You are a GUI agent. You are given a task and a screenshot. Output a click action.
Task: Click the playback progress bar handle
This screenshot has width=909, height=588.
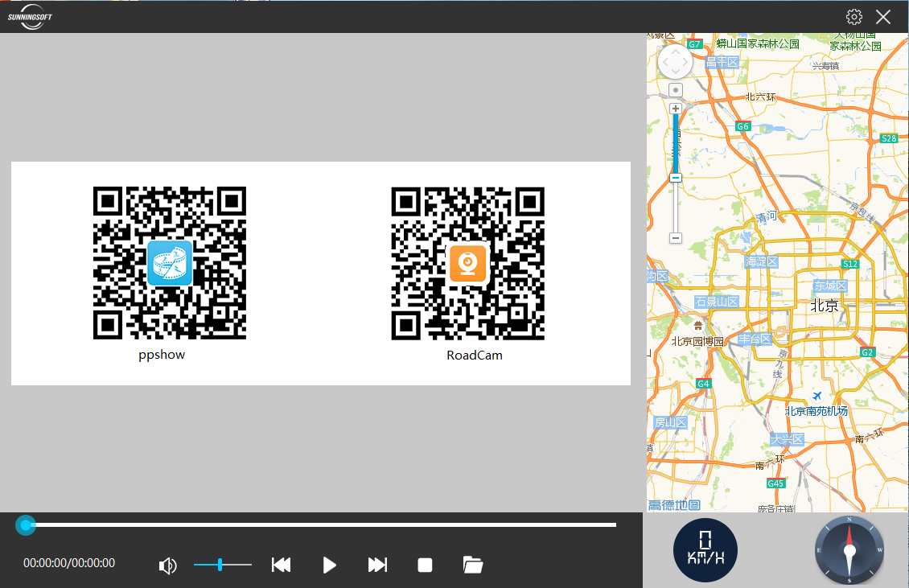click(x=26, y=525)
